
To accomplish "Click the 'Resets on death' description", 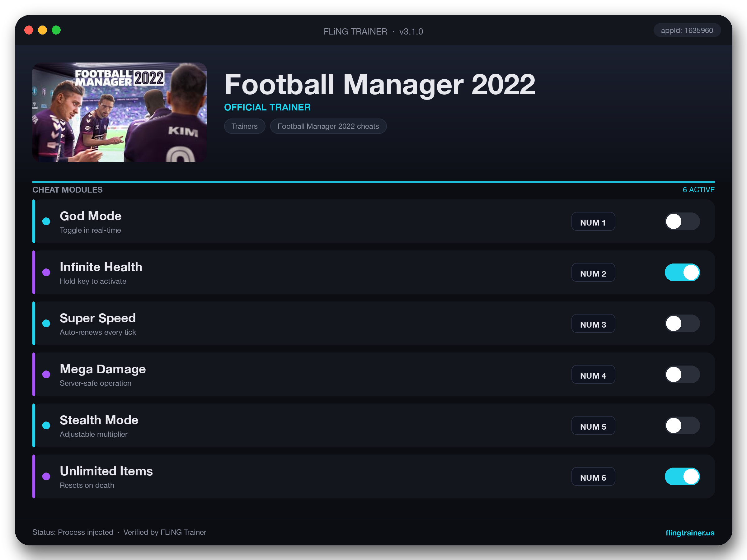I will pyautogui.click(x=87, y=485).
